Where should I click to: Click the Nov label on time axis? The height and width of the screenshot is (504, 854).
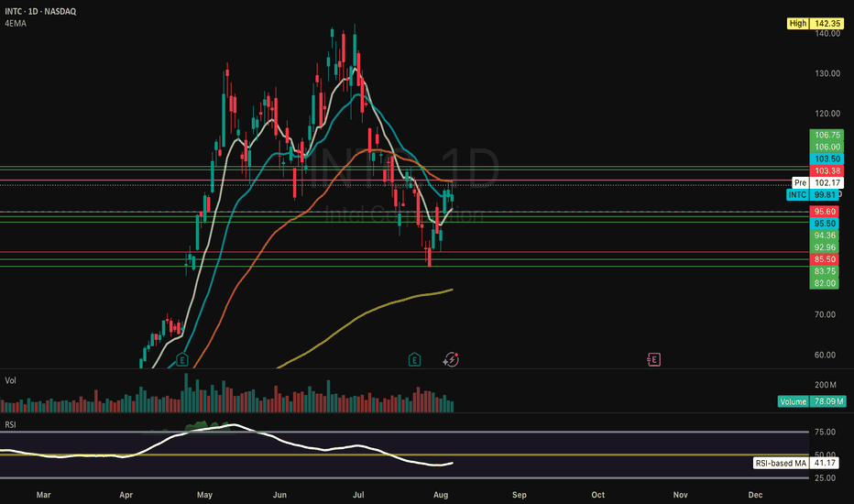coord(680,495)
